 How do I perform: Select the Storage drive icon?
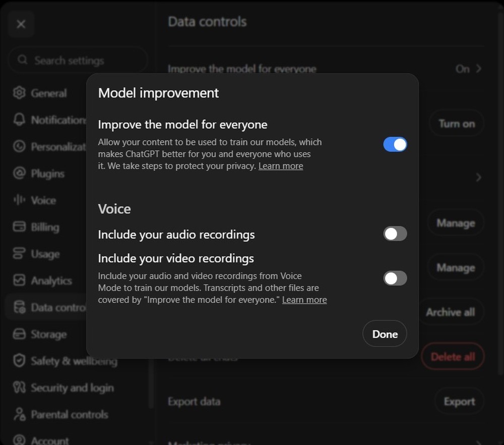coord(19,334)
